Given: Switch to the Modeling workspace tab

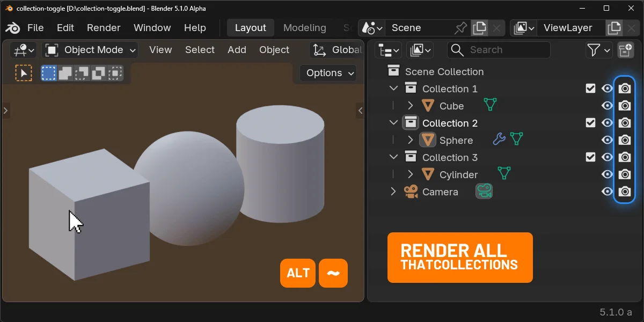Looking at the screenshot, I should [304, 27].
